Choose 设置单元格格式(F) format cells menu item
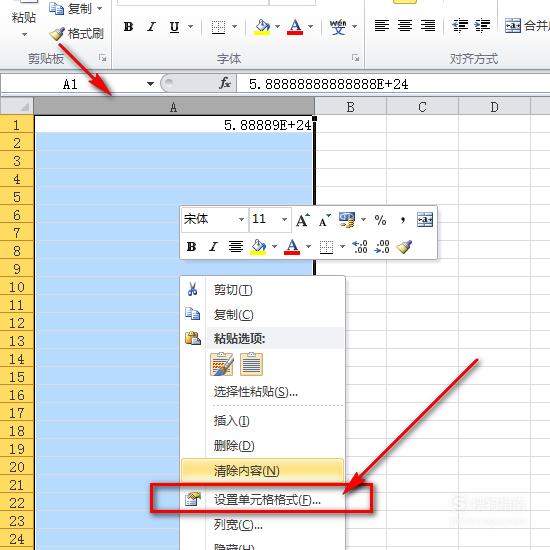This screenshot has width=550, height=550. (x=263, y=499)
